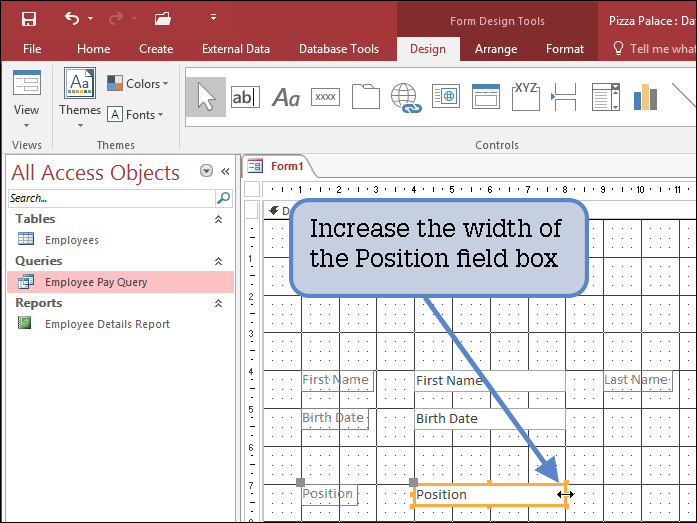Open the Customize Quick Access Toolbar dropdown

(213, 17)
